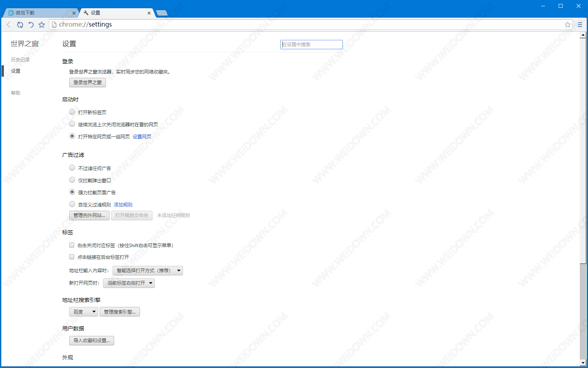Click the bookmark star in address bar
The image size is (588, 368).
tap(568, 25)
